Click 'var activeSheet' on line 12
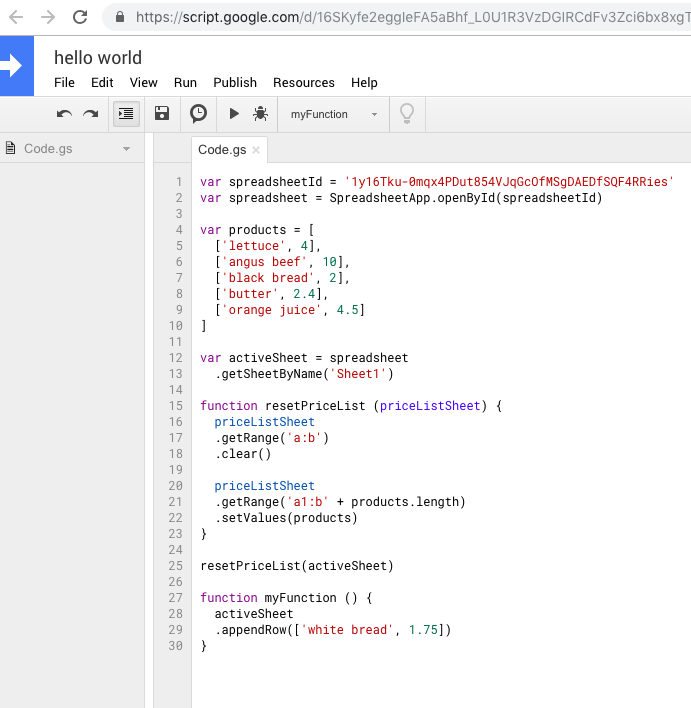 (x=254, y=358)
